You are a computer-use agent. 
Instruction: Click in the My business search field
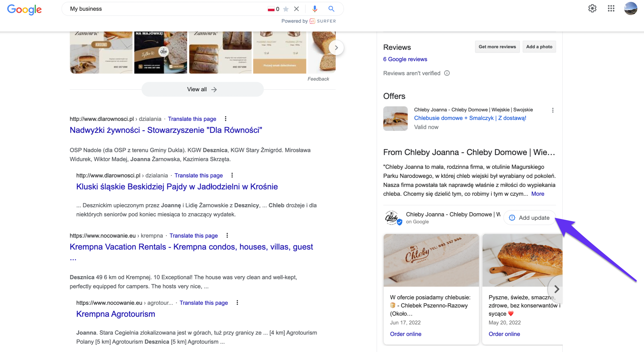(x=166, y=9)
